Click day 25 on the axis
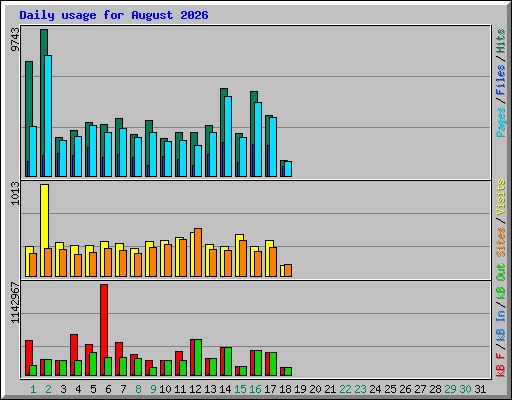The image size is (512, 400). click(390, 389)
